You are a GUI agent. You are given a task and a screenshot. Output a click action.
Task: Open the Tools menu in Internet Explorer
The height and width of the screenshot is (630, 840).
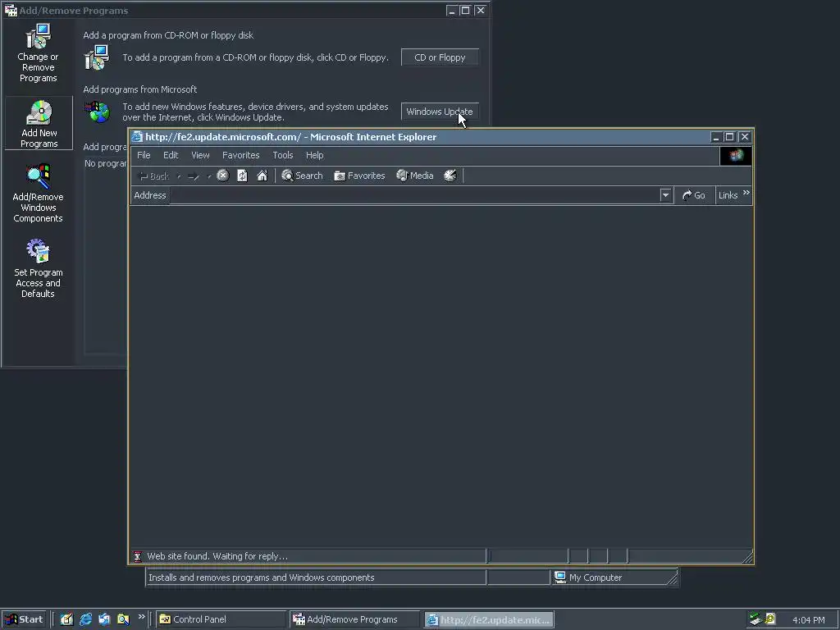pyautogui.click(x=283, y=155)
